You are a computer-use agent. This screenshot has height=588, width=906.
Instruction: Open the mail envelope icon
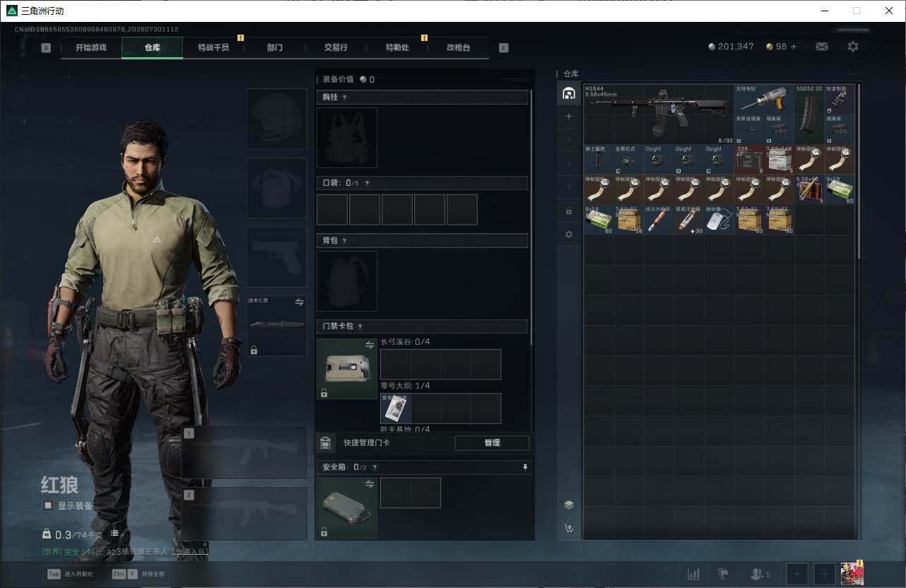pos(822,47)
